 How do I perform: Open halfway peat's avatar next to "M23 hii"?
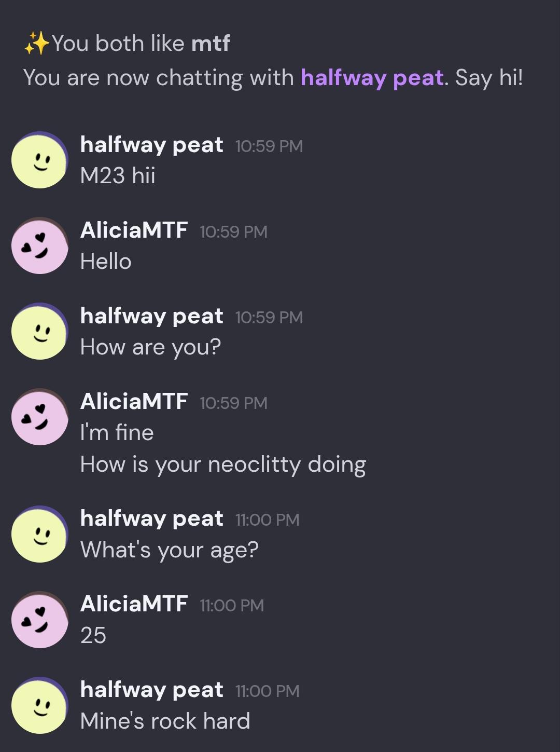click(40, 160)
